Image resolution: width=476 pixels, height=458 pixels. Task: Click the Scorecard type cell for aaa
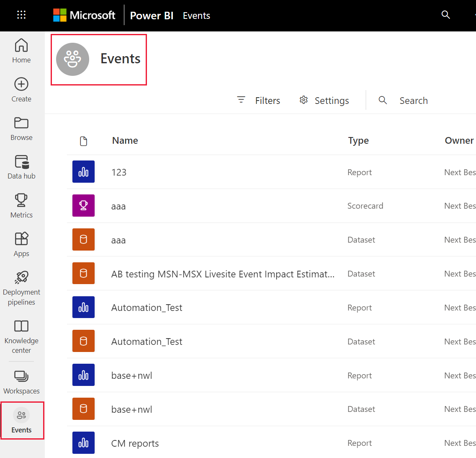[x=365, y=206]
